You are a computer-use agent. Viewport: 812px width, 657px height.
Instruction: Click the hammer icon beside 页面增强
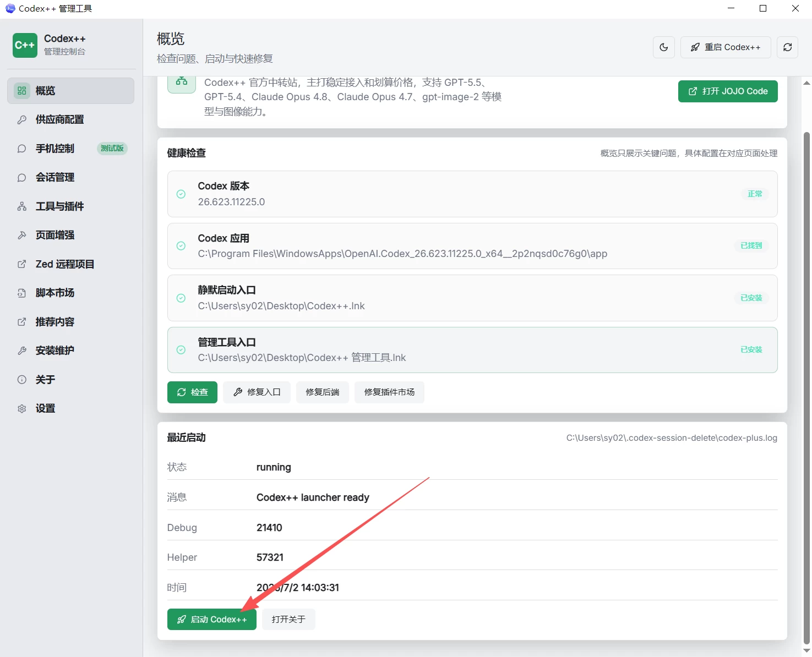22,235
